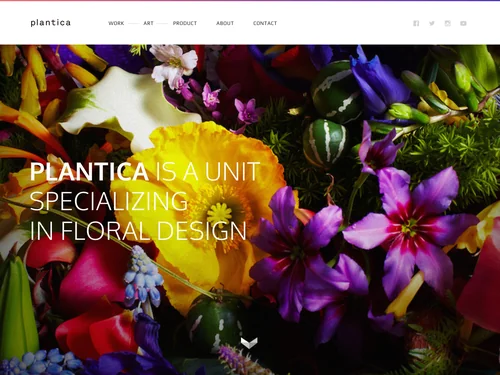The height and width of the screenshot is (375, 500).
Task: Navigate to the ABOUT page
Action: (225, 23)
